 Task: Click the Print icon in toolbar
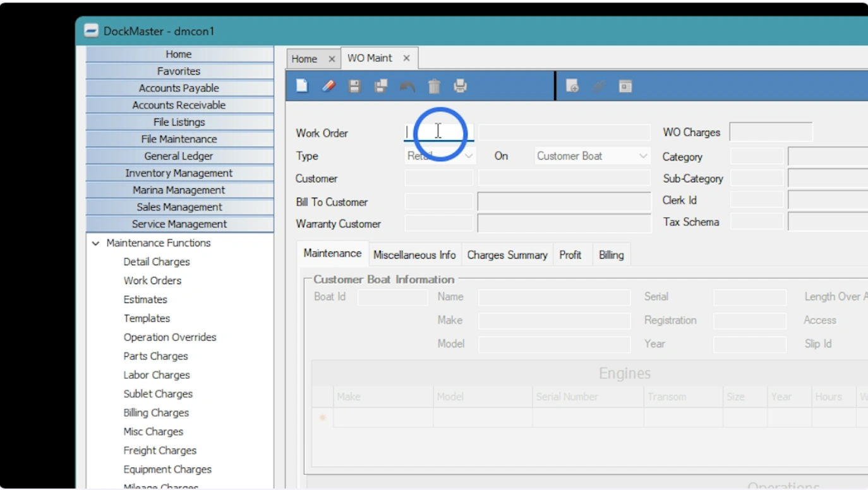461,86
